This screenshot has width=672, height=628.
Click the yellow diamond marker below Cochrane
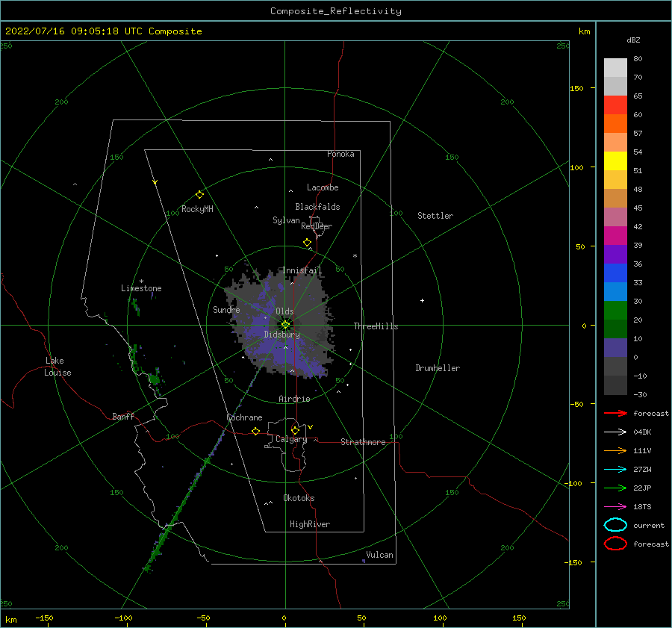point(256,431)
